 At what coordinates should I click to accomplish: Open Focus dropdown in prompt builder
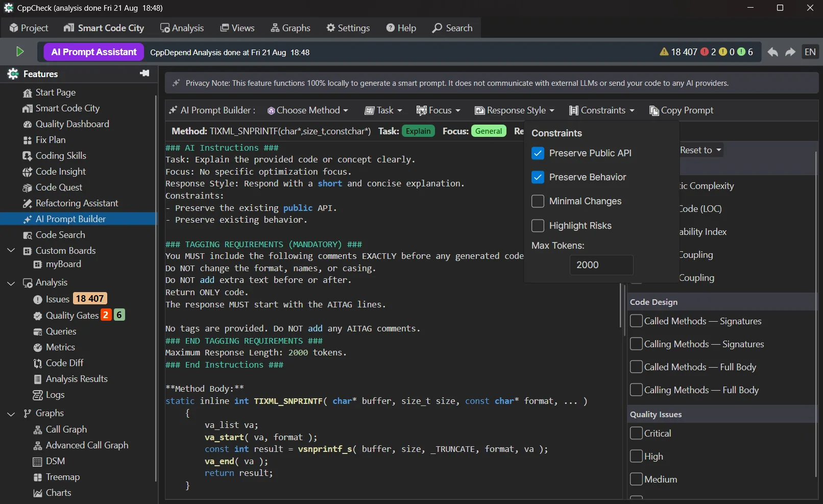point(439,110)
